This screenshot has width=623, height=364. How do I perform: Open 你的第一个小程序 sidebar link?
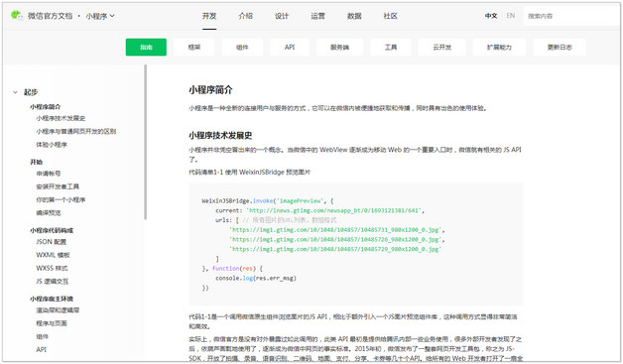click(61, 200)
